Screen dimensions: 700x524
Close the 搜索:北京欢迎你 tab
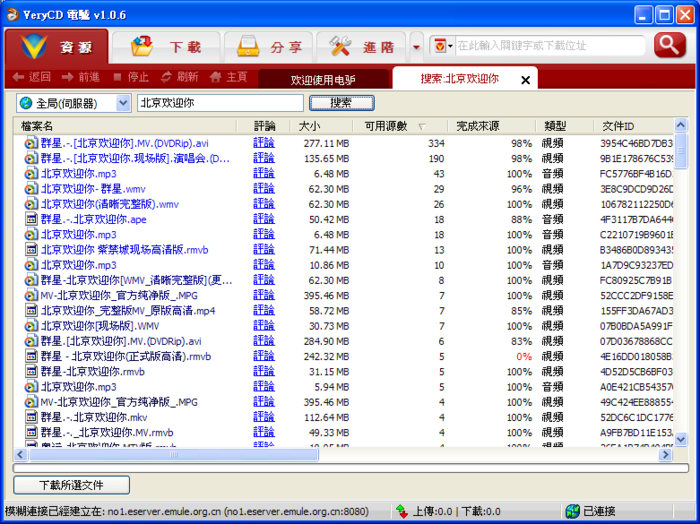click(x=525, y=80)
